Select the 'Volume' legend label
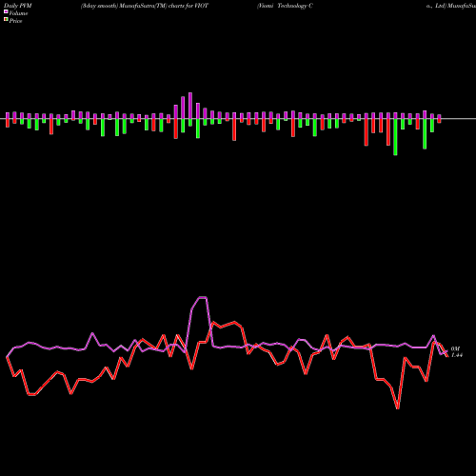The height and width of the screenshot is (476, 476). click(18, 13)
